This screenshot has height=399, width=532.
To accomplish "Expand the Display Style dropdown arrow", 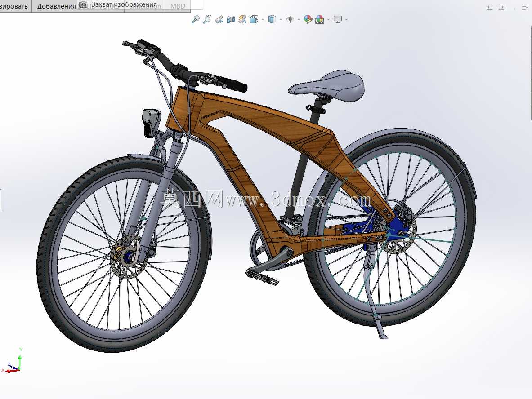I will coord(281,20).
